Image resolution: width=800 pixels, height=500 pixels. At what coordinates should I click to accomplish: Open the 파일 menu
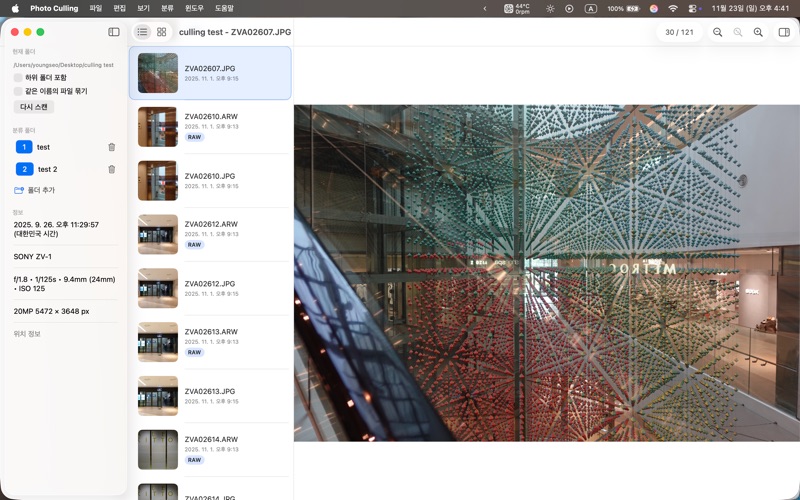[95, 8]
